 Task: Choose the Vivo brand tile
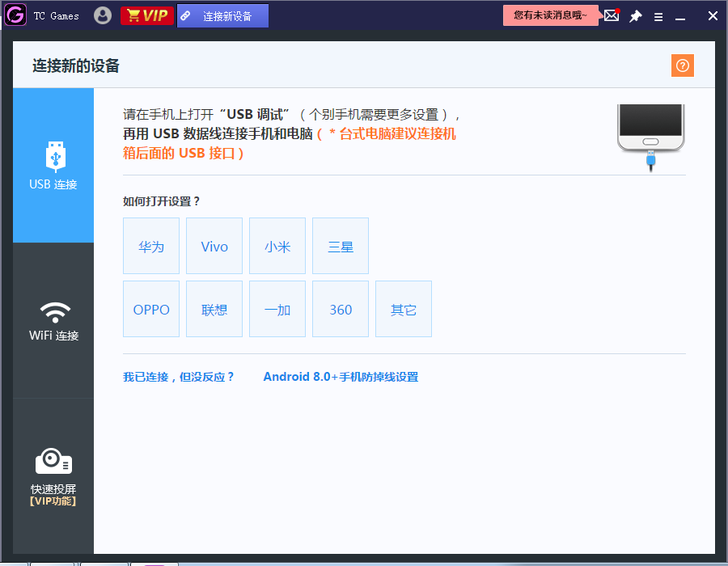click(214, 246)
